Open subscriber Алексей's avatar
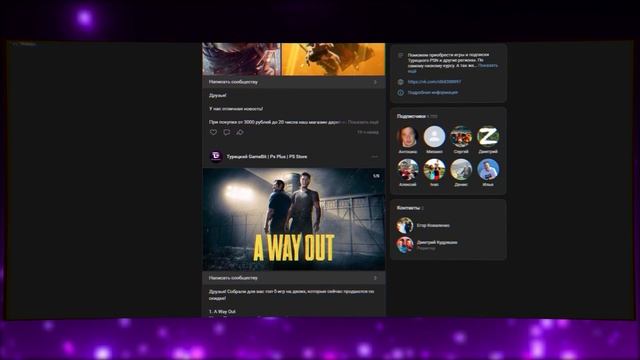 point(408,169)
